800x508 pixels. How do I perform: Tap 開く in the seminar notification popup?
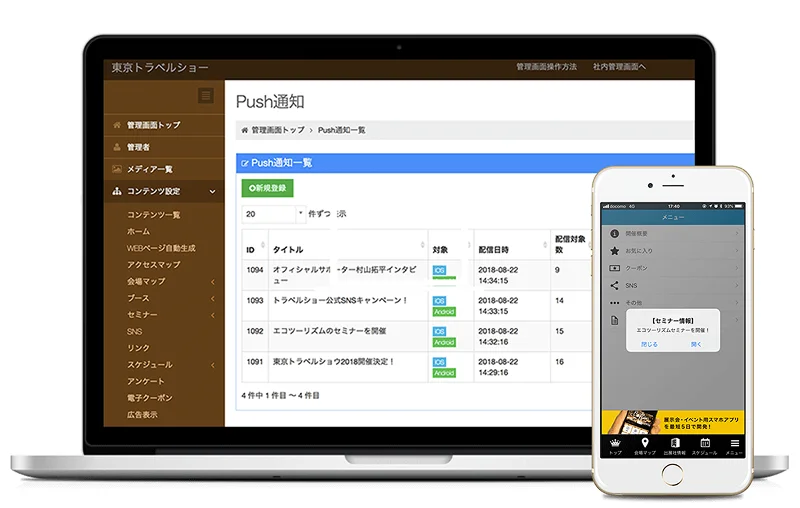point(696,344)
